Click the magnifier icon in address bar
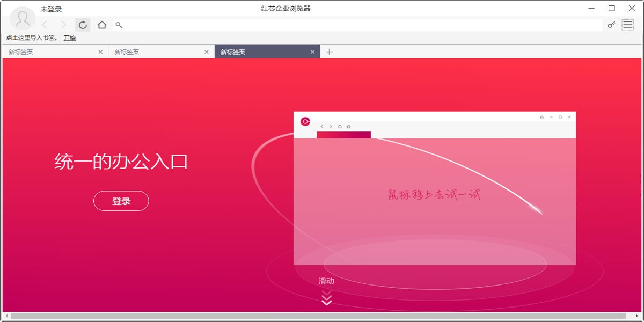Image resolution: width=644 pixels, height=322 pixels. 119,25
